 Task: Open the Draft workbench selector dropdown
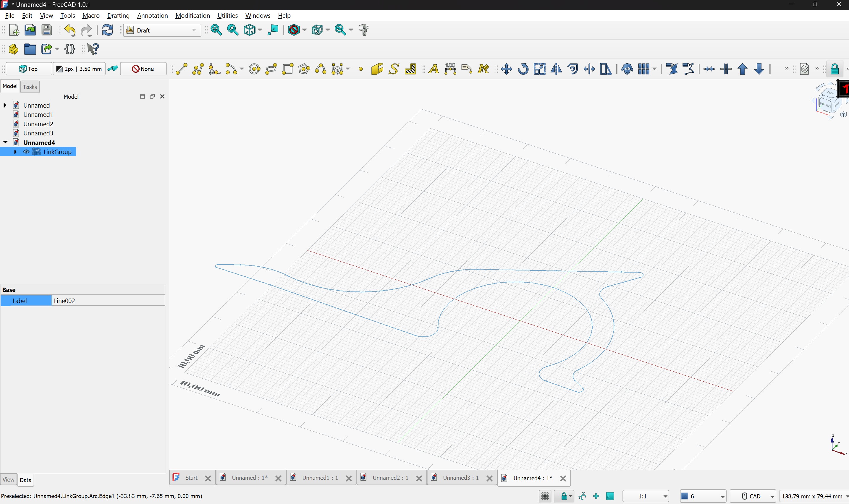[x=162, y=30]
